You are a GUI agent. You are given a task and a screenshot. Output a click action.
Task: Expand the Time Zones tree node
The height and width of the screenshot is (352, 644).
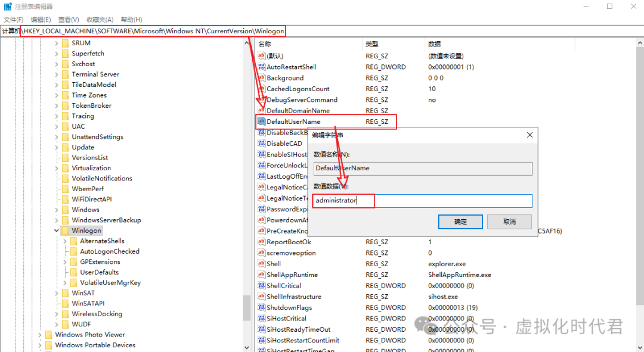(56, 95)
